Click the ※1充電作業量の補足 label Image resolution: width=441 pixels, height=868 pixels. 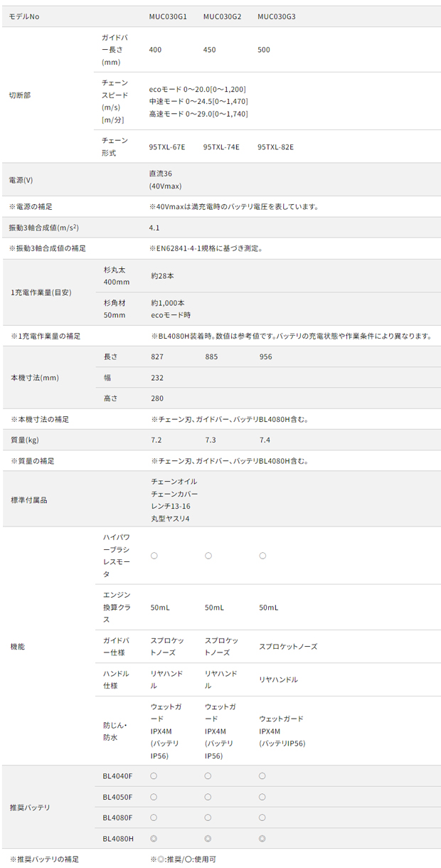pos(46,335)
